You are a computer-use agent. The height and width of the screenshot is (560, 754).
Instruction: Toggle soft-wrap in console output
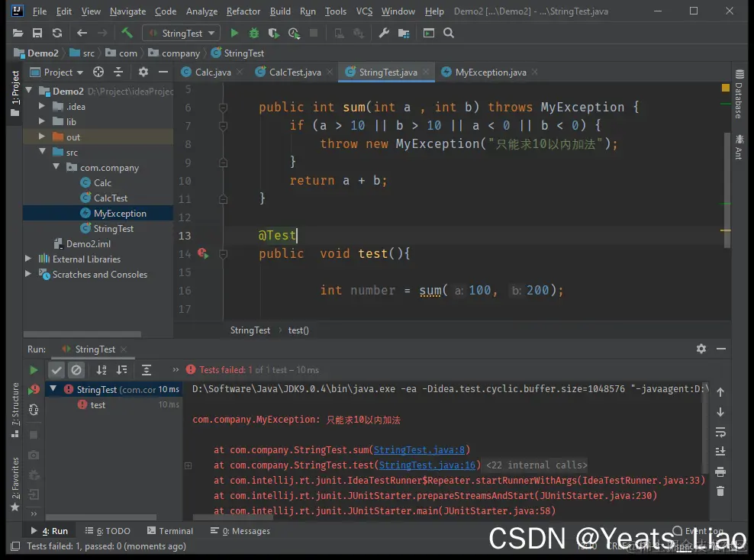[x=720, y=432]
